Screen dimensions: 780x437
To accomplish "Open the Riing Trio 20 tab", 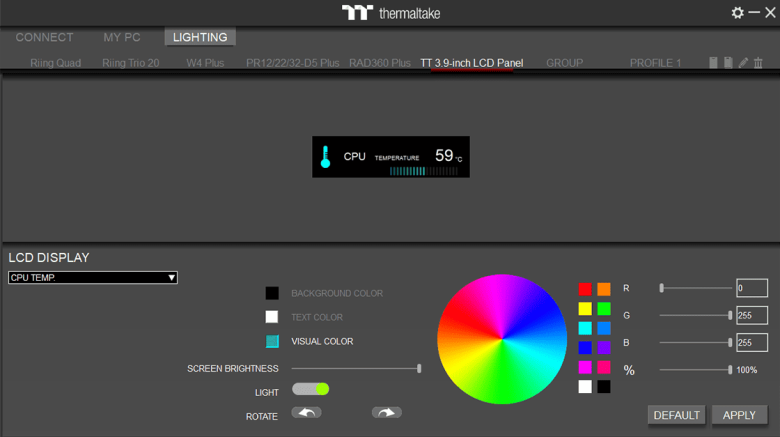I will click(131, 63).
